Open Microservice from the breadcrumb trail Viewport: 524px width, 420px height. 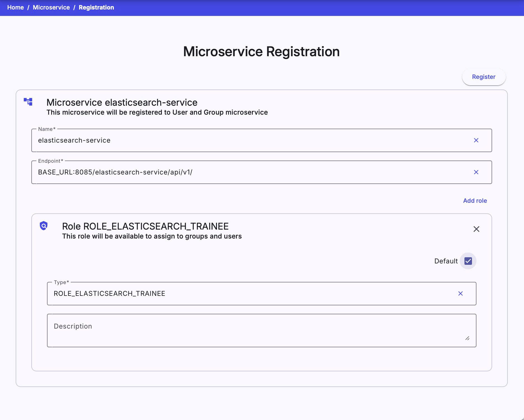(51, 8)
